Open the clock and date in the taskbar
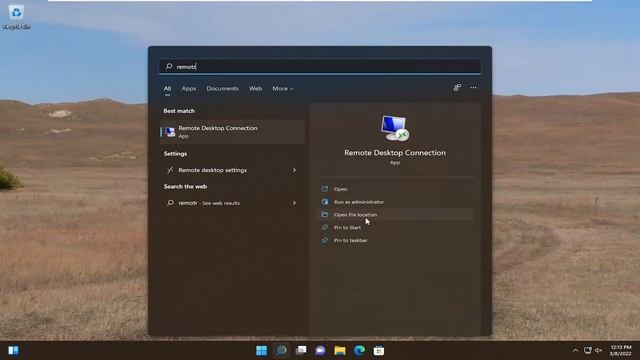Screen dimensions: 640x360 coord(621,351)
